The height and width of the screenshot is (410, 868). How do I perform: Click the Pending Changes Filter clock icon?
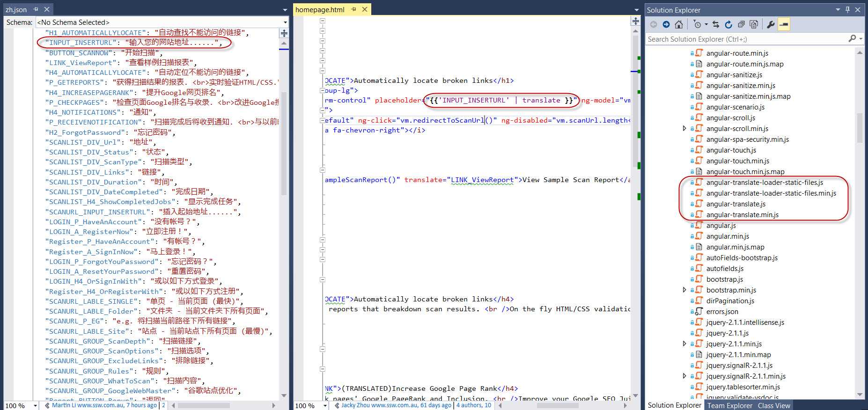tap(698, 24)
